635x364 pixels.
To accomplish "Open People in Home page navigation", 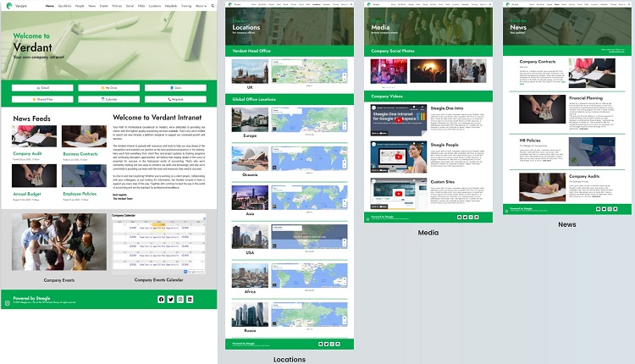I will coord(80,6).
